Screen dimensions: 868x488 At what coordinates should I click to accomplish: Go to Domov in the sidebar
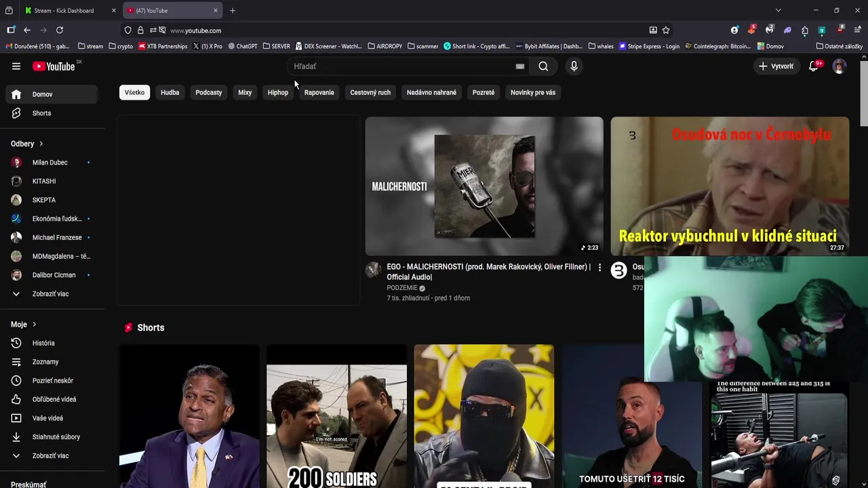[52, 94]
